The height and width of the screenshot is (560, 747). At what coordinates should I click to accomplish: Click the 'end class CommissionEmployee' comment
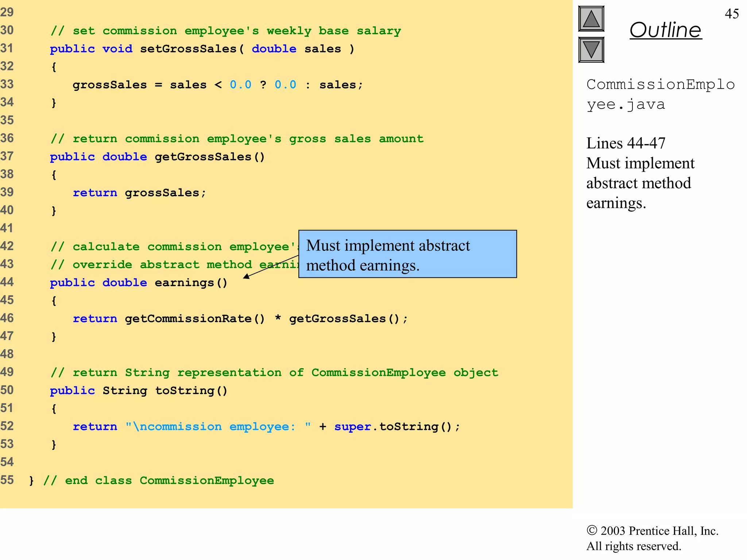pos(158,481)
